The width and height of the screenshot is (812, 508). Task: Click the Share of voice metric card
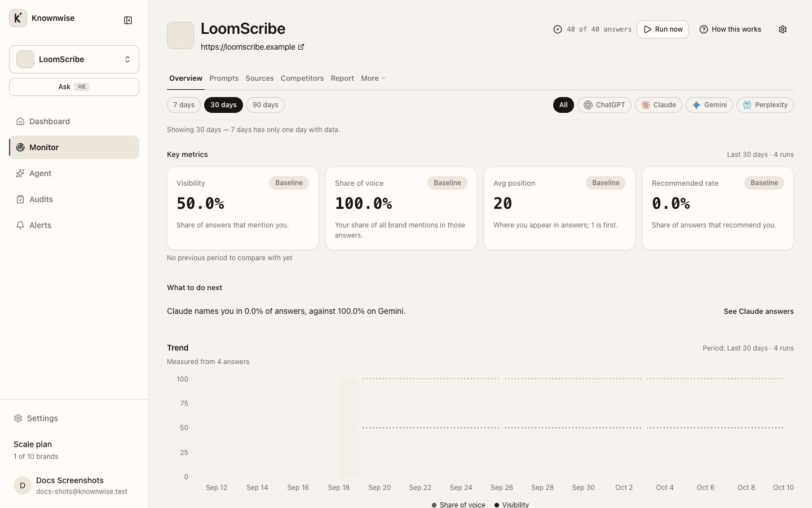pyautogui.click(x=401, y=208)
